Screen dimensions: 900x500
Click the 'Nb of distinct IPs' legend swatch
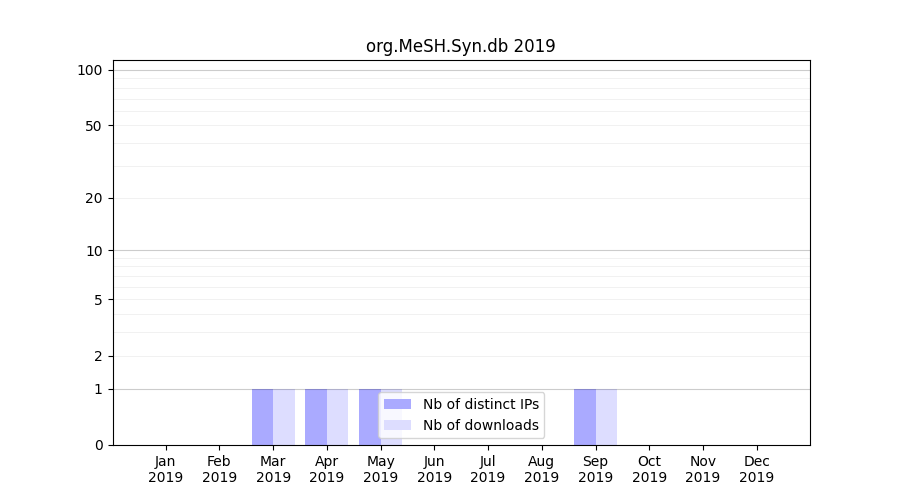(x=397, y=404)
